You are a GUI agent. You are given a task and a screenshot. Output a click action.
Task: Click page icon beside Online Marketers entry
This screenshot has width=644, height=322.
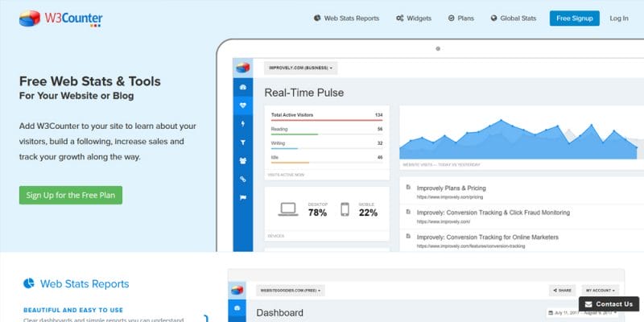408,236
